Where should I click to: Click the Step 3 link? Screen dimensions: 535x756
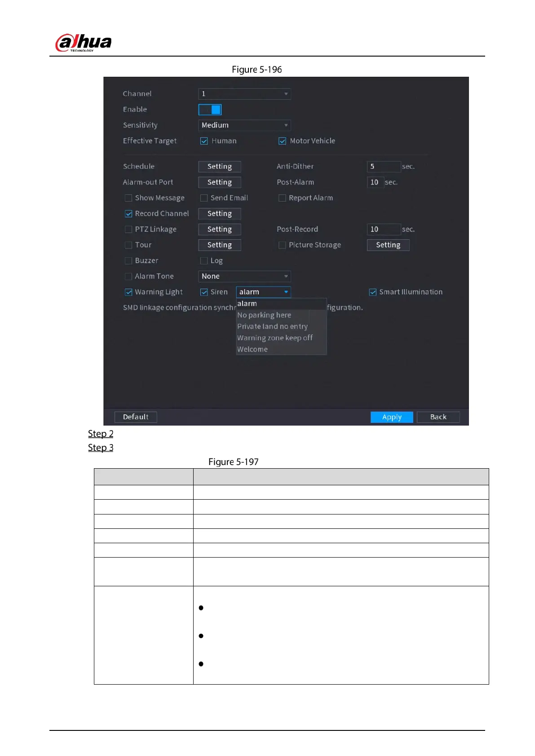[x=101, y=448]
